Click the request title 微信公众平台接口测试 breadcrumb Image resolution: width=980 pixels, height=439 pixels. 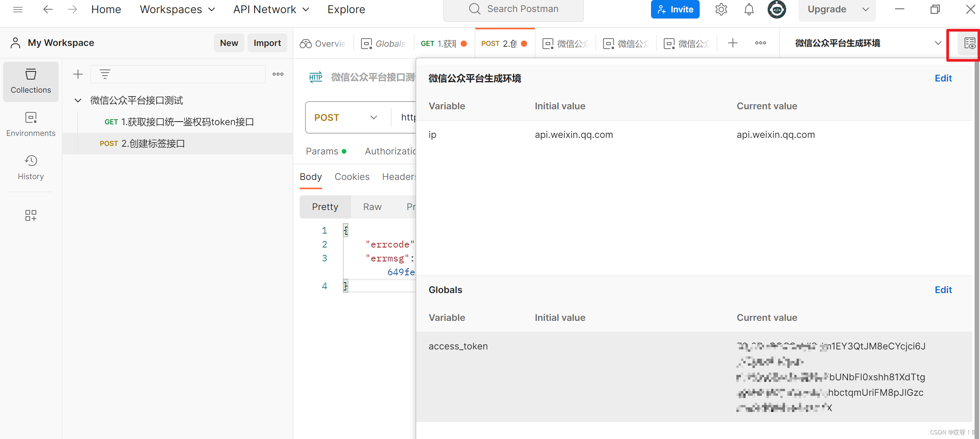click(x=373, y=77)
